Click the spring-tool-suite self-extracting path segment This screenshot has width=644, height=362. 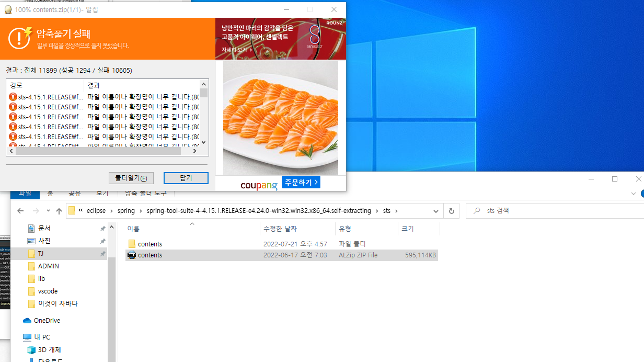coord(258,211)
